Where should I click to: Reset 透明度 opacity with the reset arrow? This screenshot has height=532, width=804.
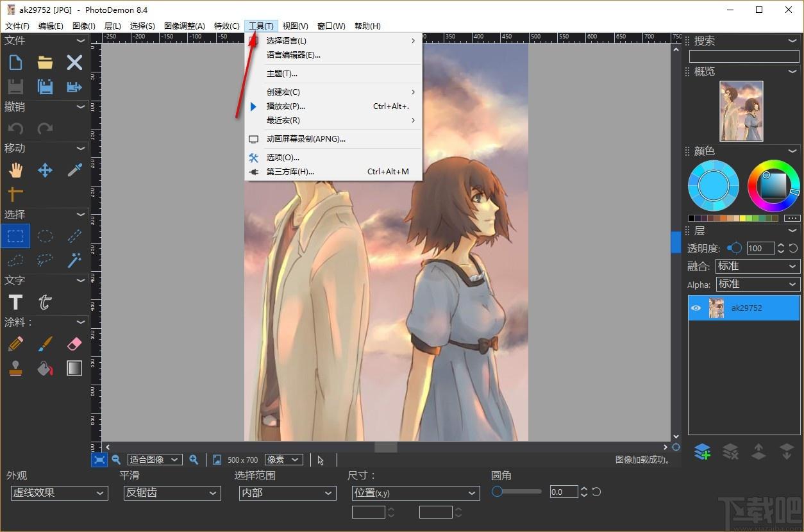tap(793, 248)
